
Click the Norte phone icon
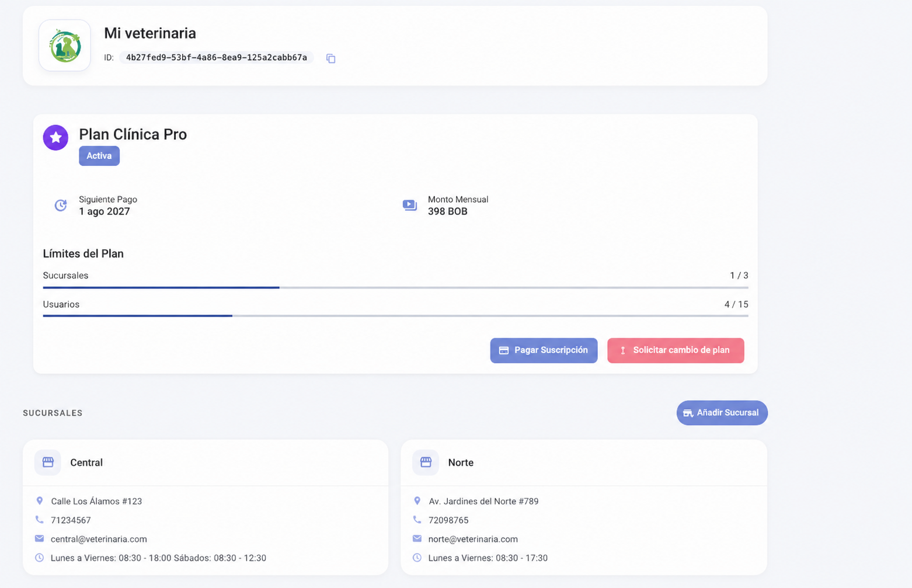coord(417,520)
